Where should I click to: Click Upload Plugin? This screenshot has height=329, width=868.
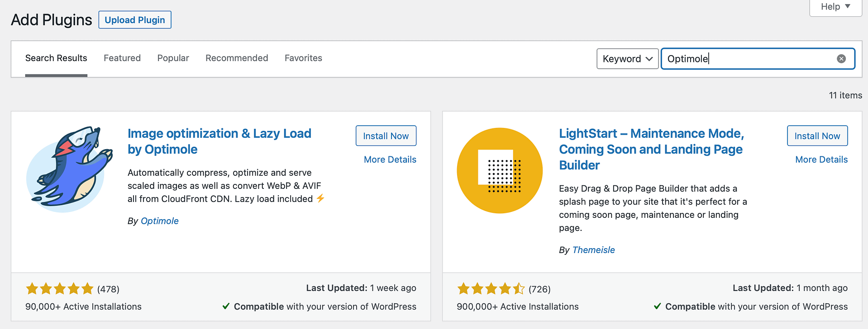[134, 19]
